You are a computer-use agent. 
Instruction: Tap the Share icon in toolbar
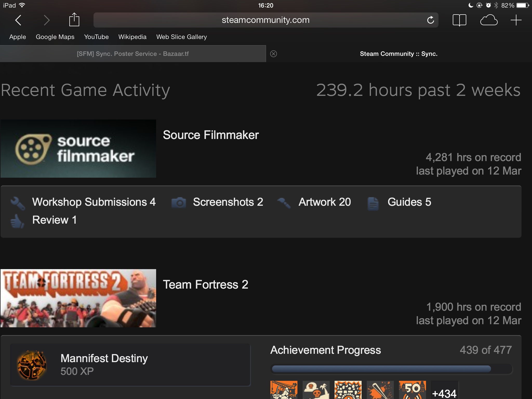click(x=74, y=20)
